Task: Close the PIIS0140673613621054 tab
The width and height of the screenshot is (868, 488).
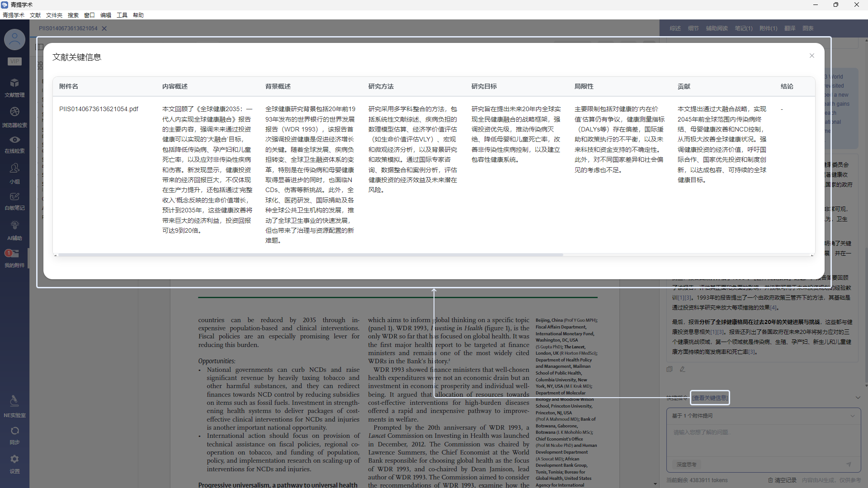Action: pos(104,28)
